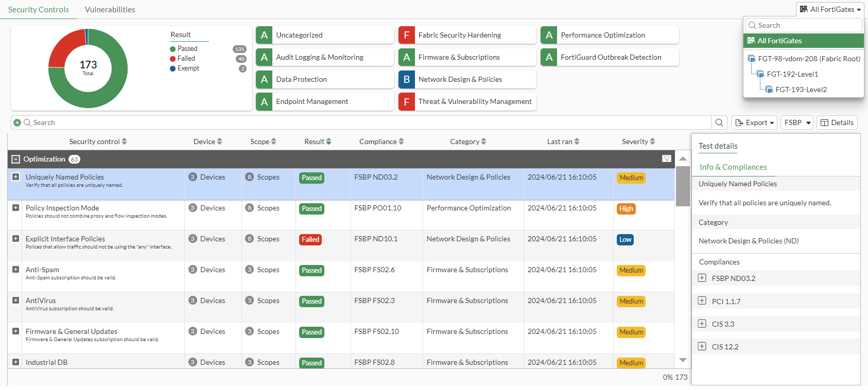This screenshot has width=868, height=390.
Task: Sort by the Severity column arrows
Action: pos(652,141)
